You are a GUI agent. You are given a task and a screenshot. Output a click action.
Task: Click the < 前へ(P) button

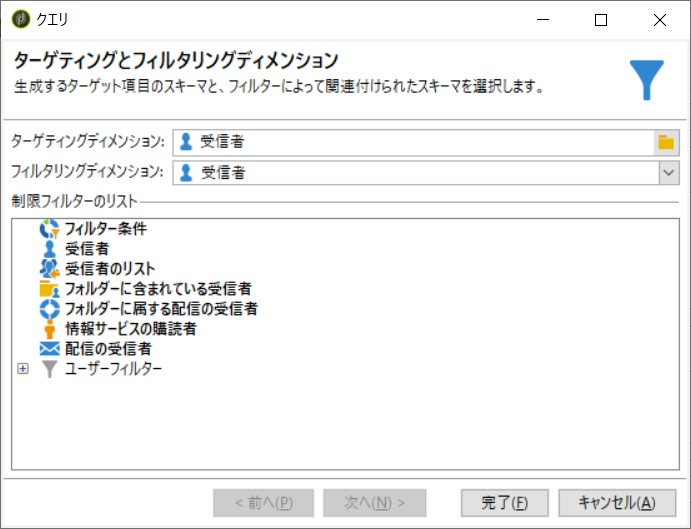point(264,503)
